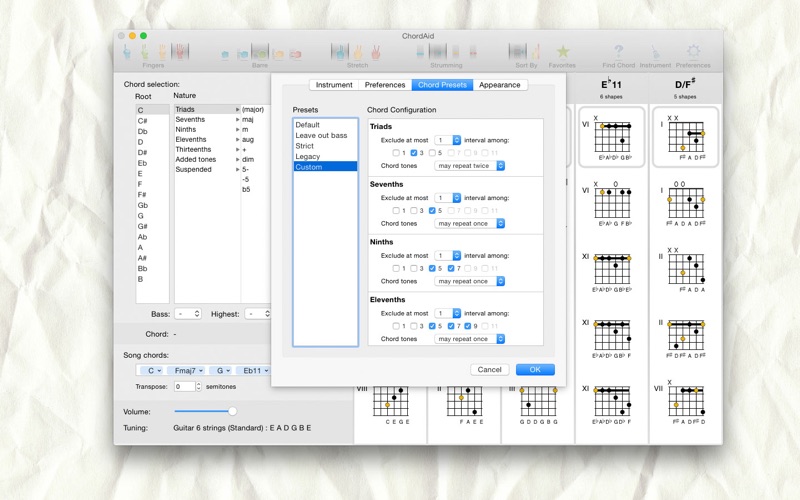Pick the red Strumming toolbar icon

473,52
